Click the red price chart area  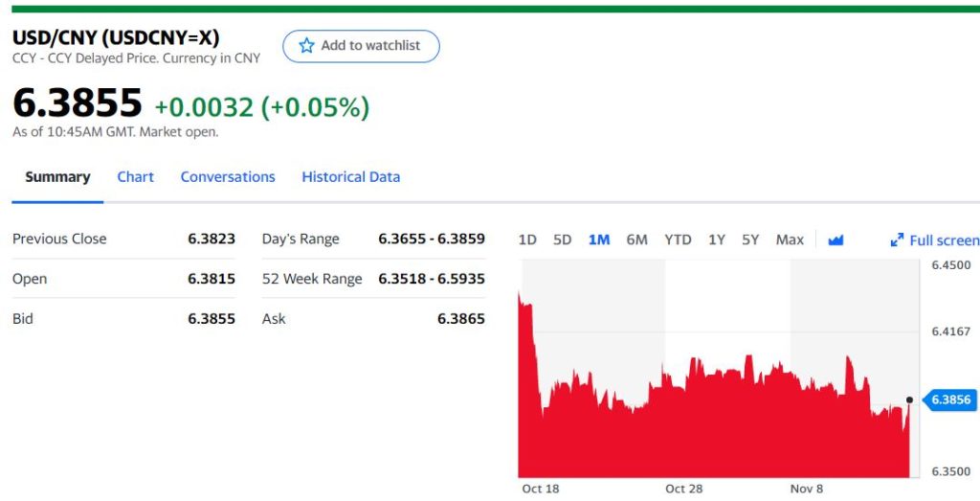point(708,431)
